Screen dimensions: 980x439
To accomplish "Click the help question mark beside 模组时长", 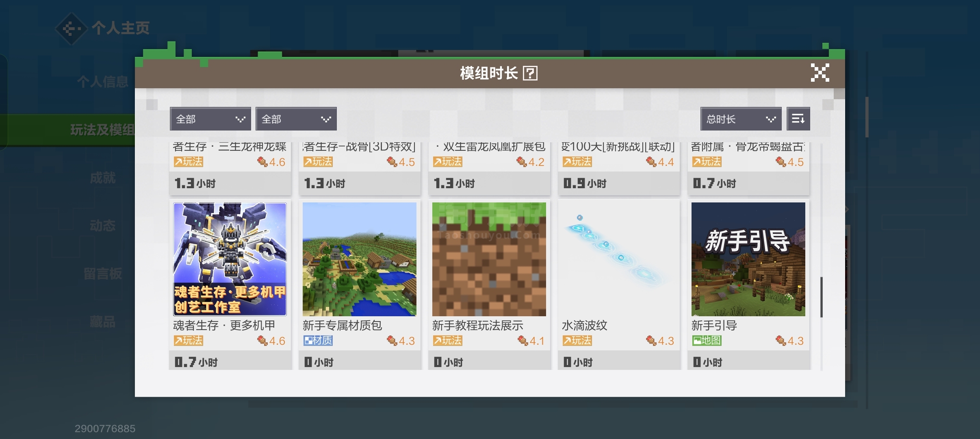I will click(x=530, y=74).
